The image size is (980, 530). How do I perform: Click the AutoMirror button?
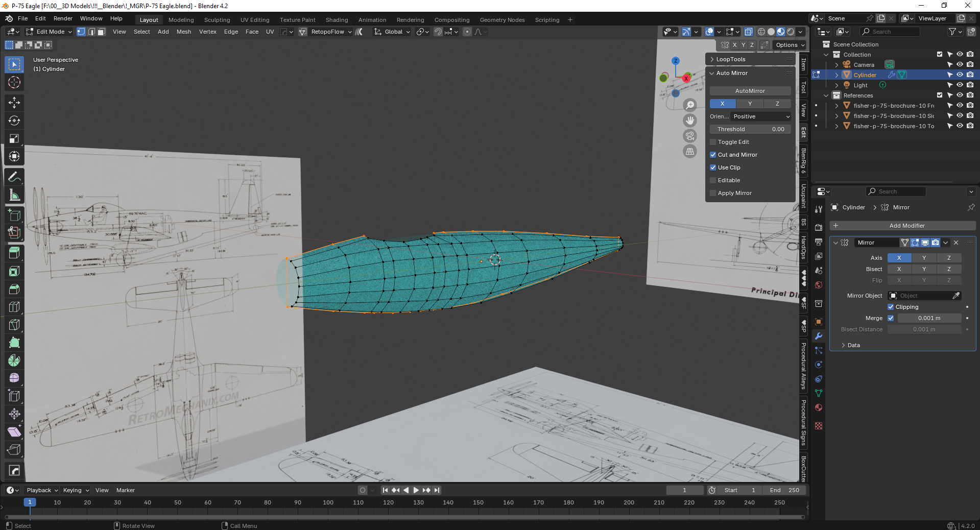(750, 91)
